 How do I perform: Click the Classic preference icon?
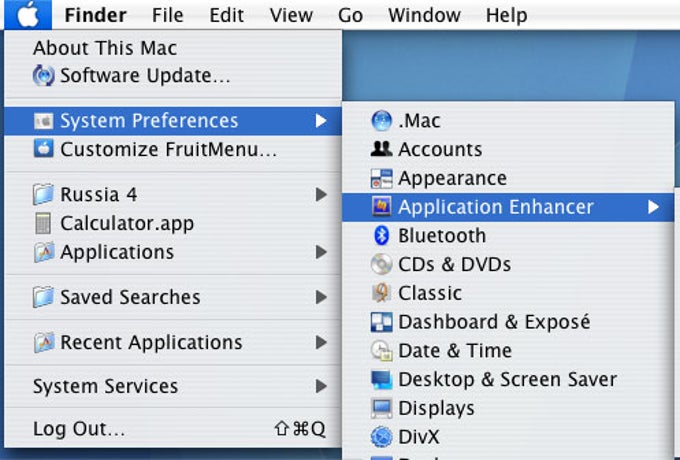pyautogui.click(x=382, y=293)
